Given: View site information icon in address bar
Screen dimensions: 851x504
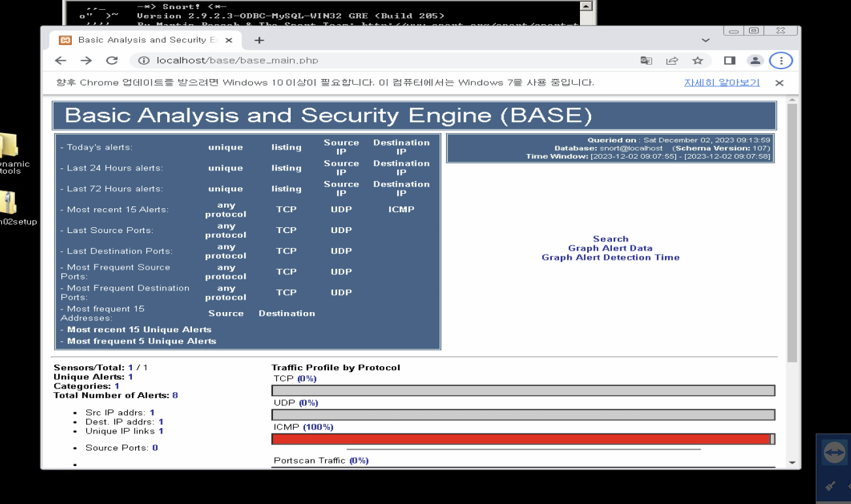Looking at the screenshot, I should click(144, 61).
